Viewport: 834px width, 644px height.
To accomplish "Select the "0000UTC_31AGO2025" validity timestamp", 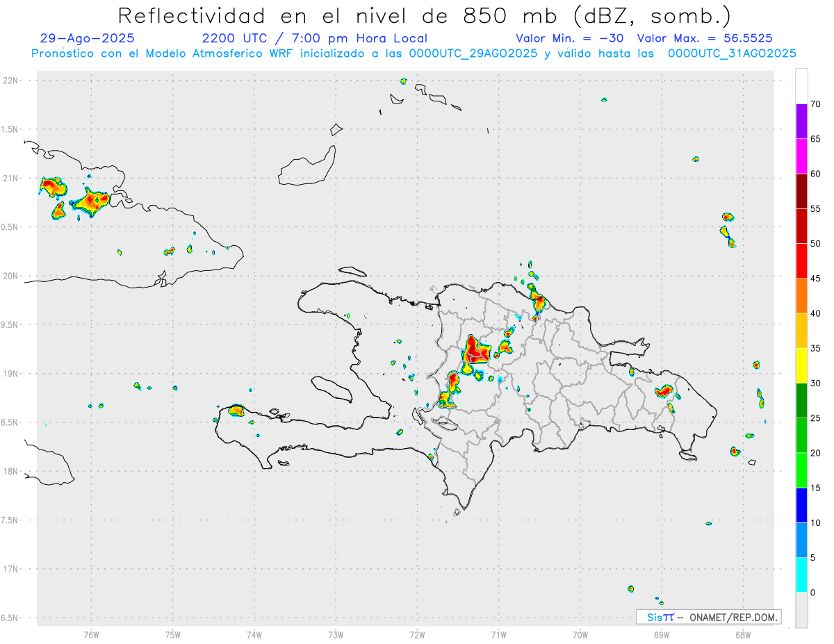I will pyautogui.click(x=732, y=53).
